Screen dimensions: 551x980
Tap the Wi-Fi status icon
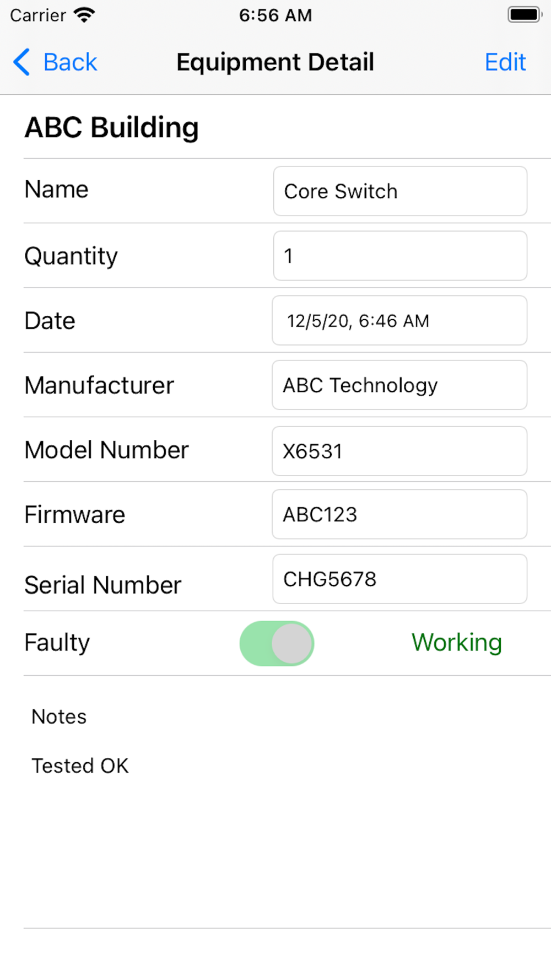pyautogui.click(x=84, y=15)
